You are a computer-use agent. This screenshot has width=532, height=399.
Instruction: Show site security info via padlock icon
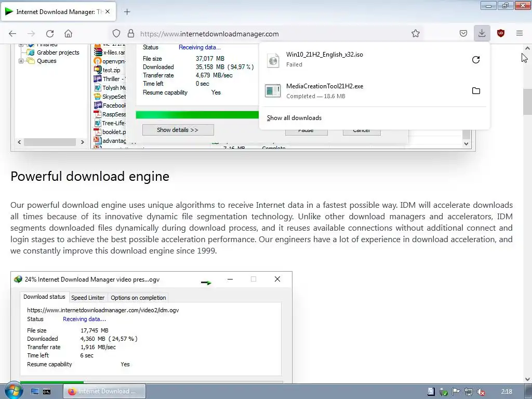[x=130, y=34]
